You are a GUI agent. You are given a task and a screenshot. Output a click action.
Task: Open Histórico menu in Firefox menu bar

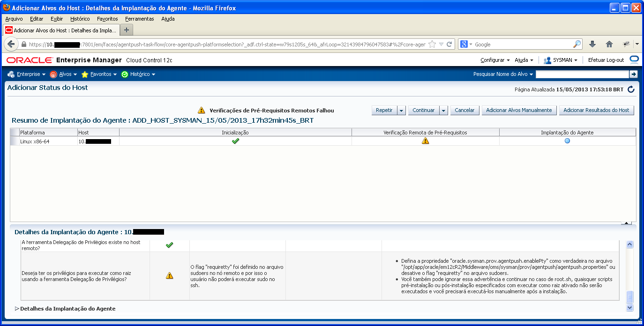click(80, 19)
